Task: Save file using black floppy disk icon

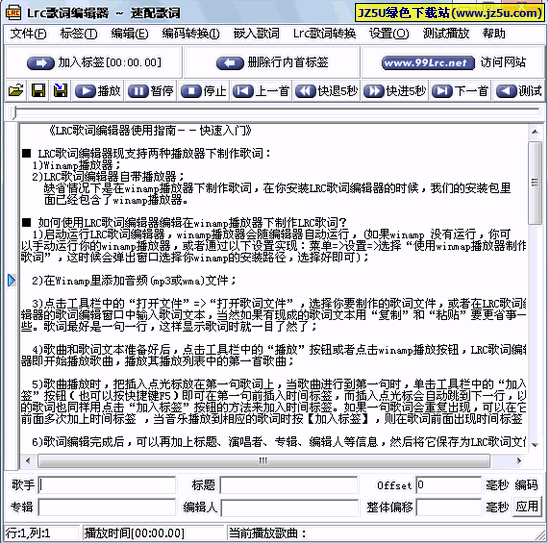Action: pyautogui.click(x=38, y=91)
